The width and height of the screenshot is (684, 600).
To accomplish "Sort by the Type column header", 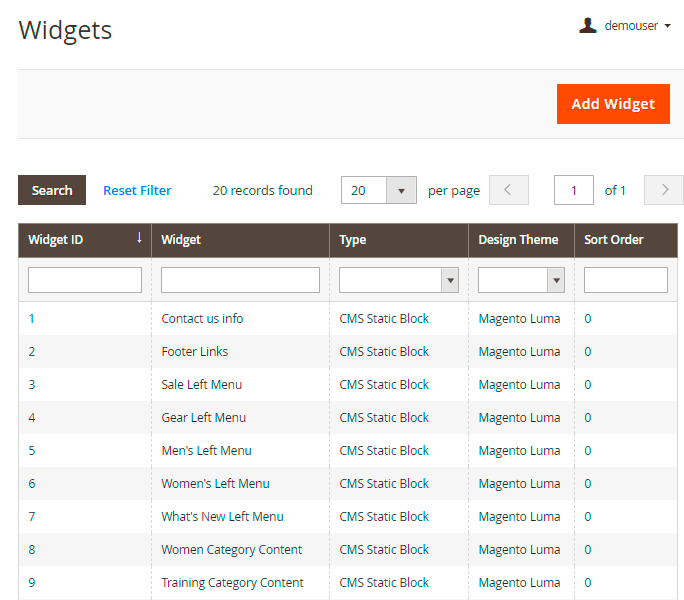I will click(x=353, y=240).
